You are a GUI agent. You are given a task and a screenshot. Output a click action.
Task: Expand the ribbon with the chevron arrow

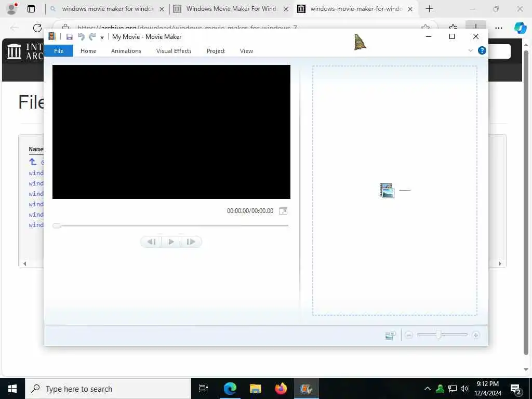pos(471,50)
